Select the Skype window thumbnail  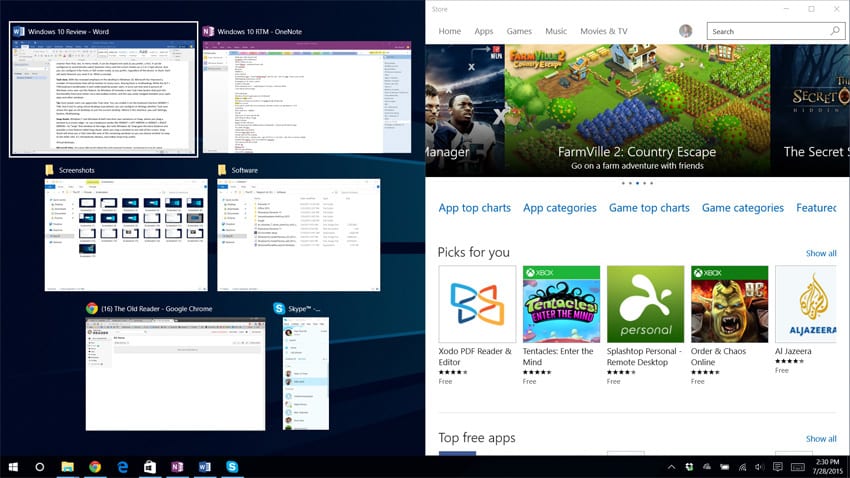tap(306, 374)
